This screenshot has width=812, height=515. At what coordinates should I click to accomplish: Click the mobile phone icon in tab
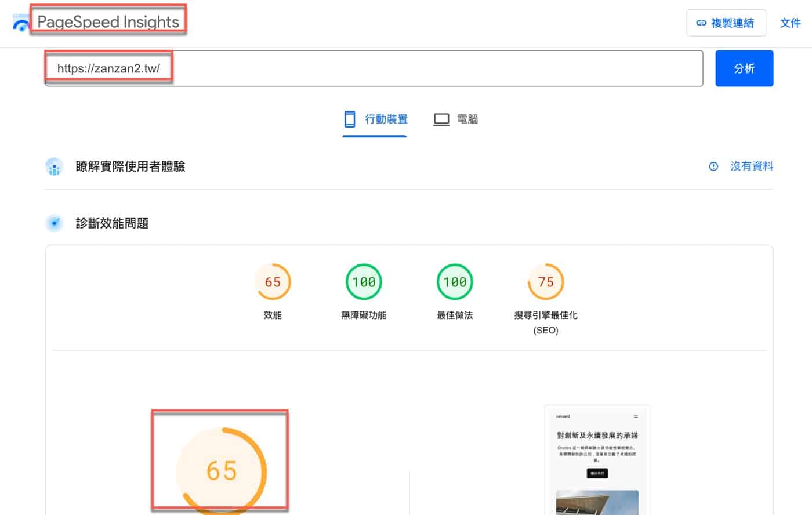350,119
